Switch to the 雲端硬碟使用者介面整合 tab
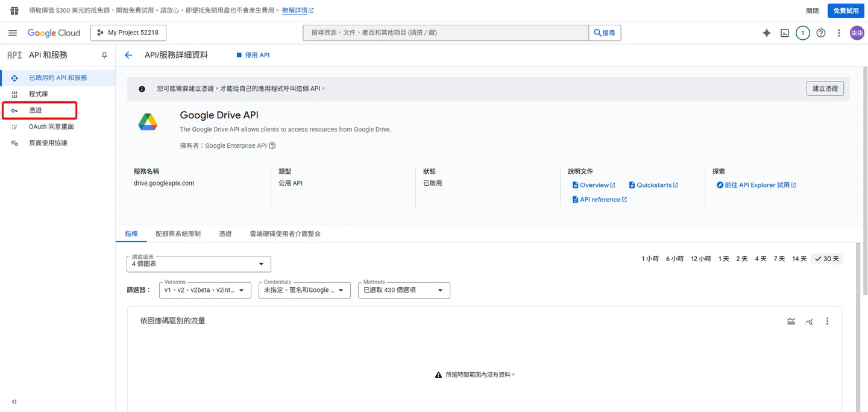Viewport: 868px width, 412px height. coord(285,233)
